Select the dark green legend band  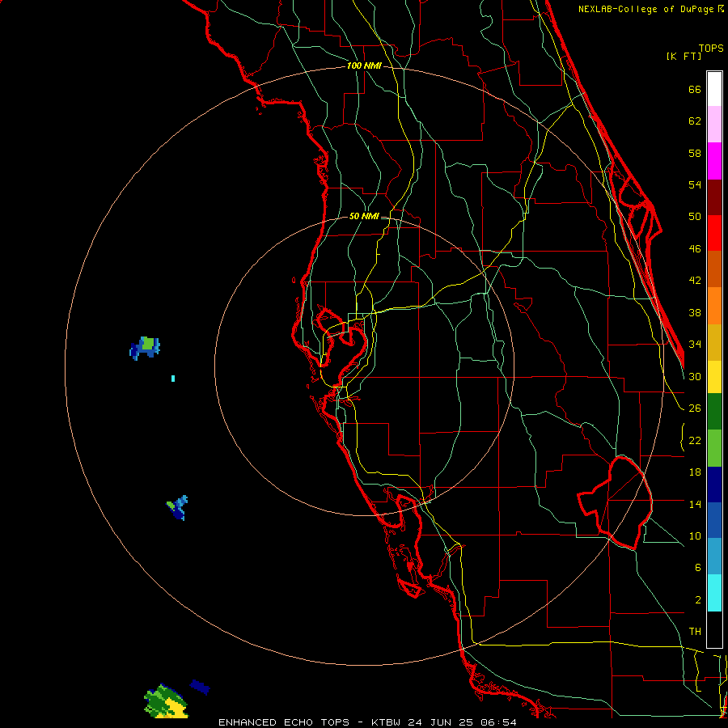coord(714,412)
